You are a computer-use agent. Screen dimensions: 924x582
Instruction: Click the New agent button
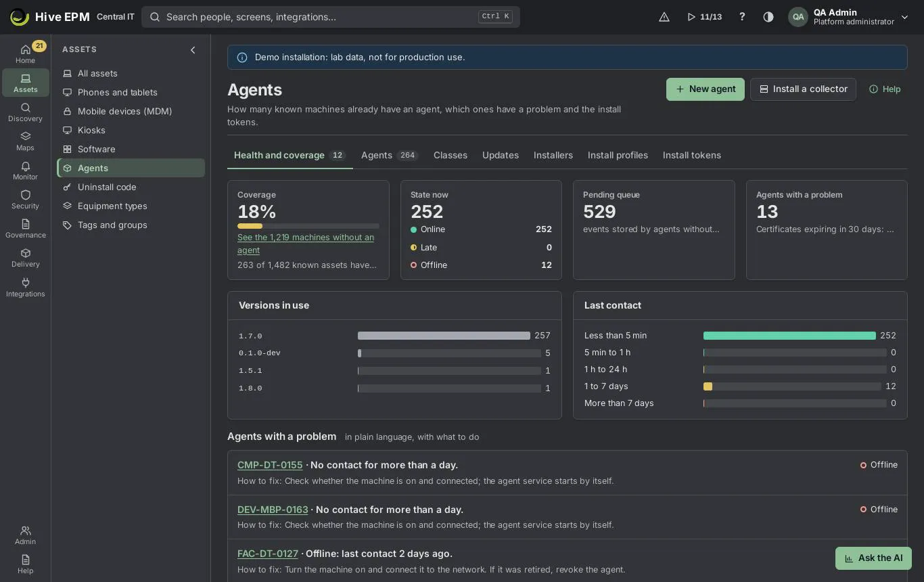coord(706,89)
